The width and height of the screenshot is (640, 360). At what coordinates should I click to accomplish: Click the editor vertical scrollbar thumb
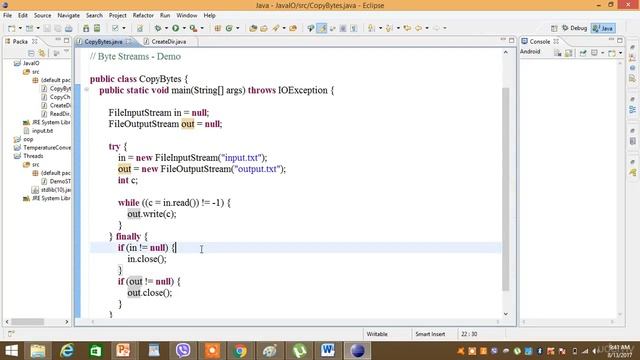(x=506, y=189)
